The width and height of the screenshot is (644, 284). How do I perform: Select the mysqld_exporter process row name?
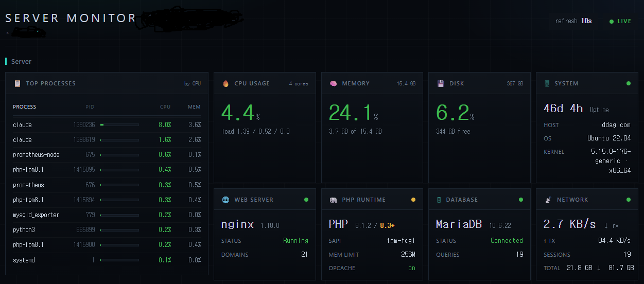point(36,215)
